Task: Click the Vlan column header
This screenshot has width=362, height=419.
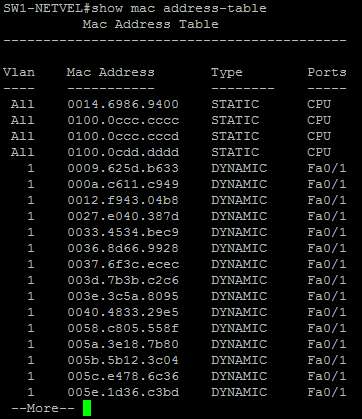Action: [x=19, y=72]
